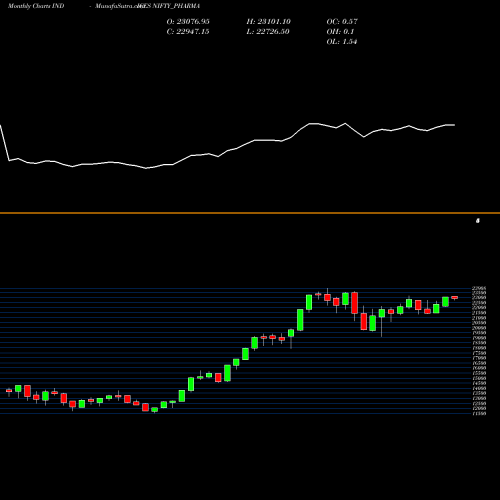Click the 'OH: 0.1' reading
Image resolution: width=500 pixels, height=500 pixels.
click(340, 32)
